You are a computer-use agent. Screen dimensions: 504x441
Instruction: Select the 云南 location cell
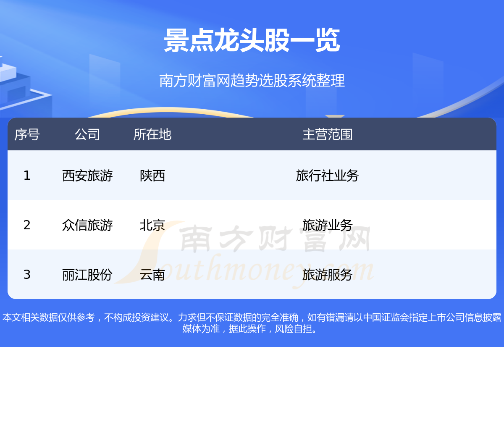click(x=152, y=274)
